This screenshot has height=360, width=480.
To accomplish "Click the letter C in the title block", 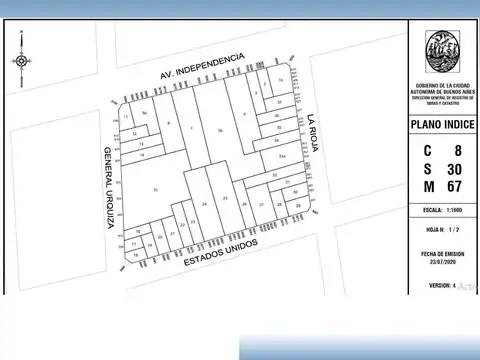I will tap(428, 151).
